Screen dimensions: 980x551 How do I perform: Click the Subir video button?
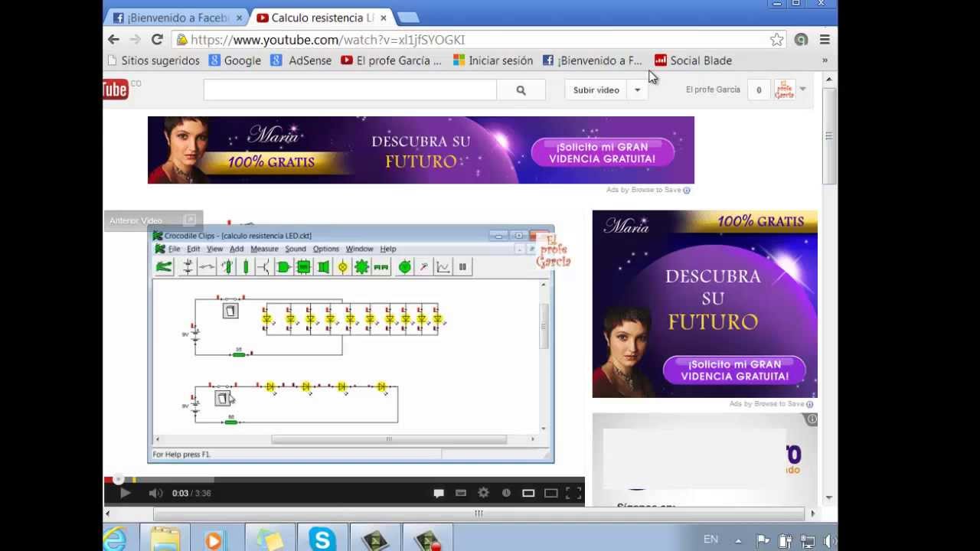(x=596, y=90)
